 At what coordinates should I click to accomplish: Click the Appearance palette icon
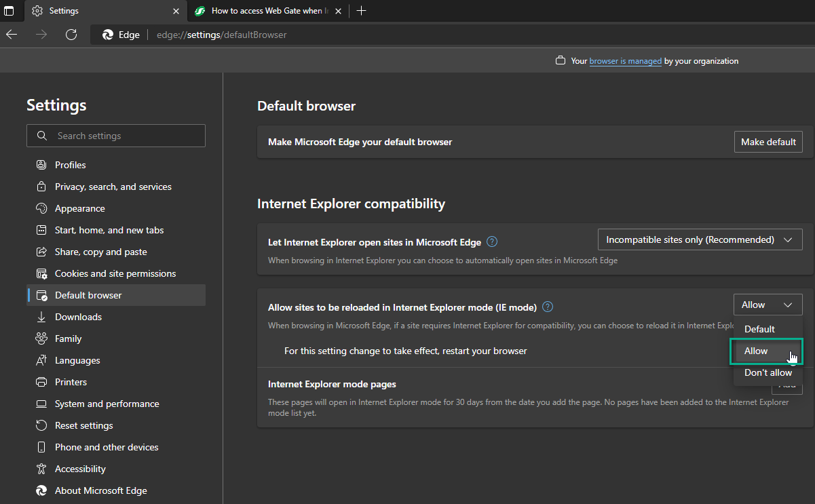point(41,208)
